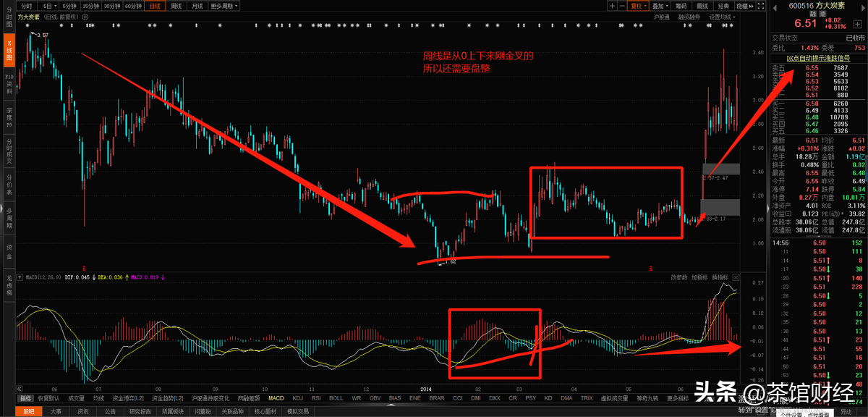The width and height of the screenshot is (868, 417).
Task: Open DK点自动提示涨跌信号 link
Action: (819, 57)
